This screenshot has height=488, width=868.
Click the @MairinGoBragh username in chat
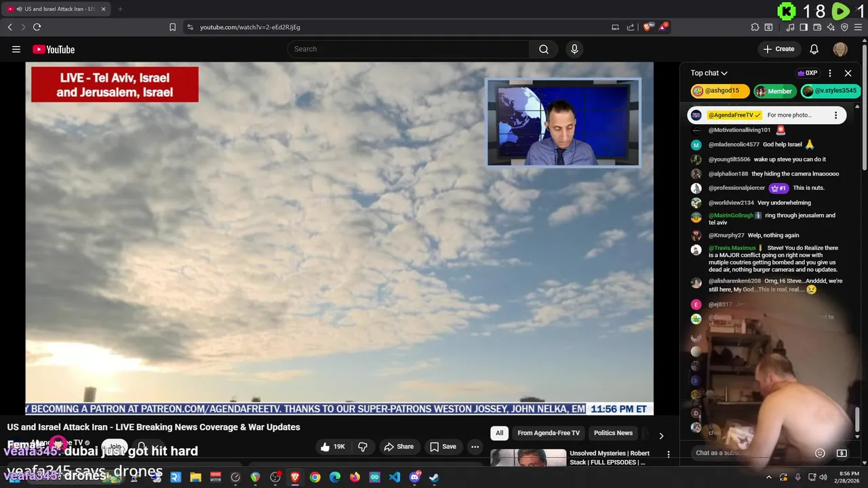(x=731, y=216)
